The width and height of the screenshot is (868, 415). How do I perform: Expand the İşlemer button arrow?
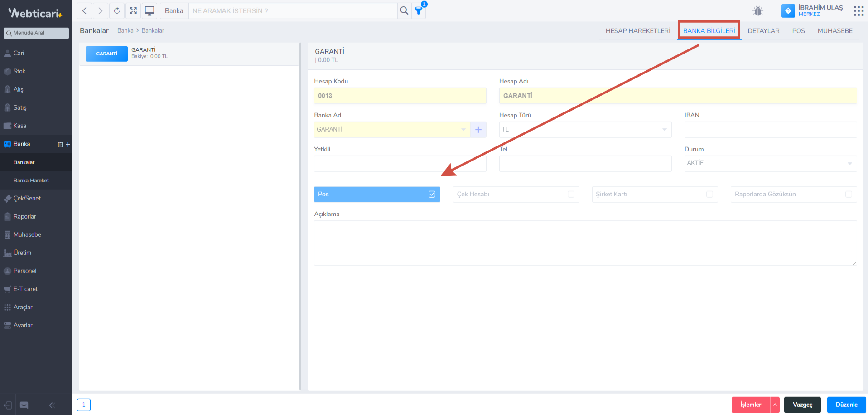click(x=775, y=405)
